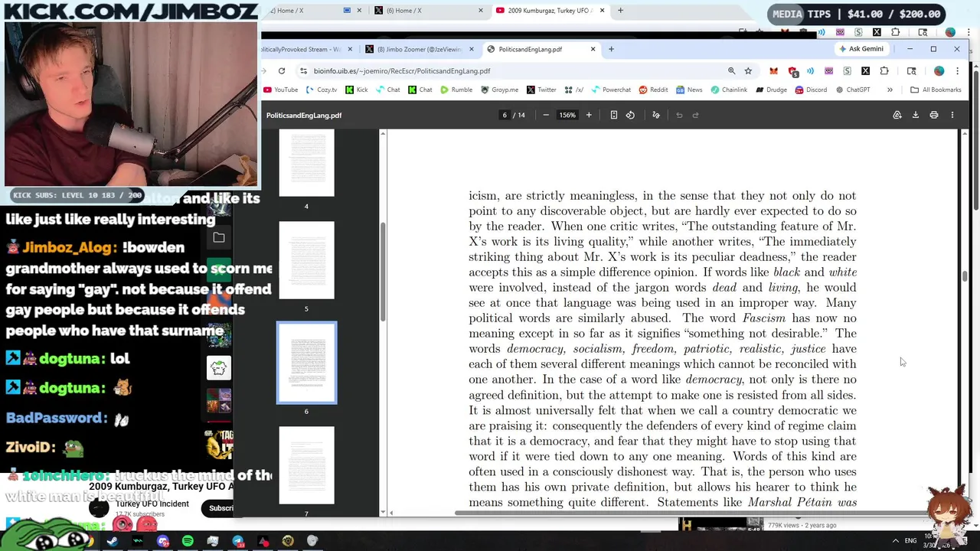Click the PDF document vertical scrollbar
Image resolution: width=980 pixels, height=551 pixels.
pyautogui.click(x=965, y=275)
